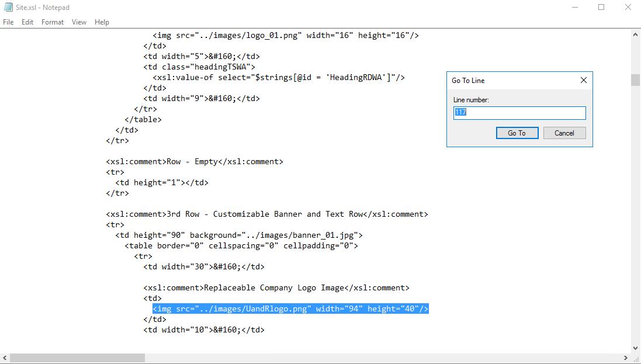The height and width of the screenshot is (364, 641).
Task: Click the left arrow on the horizontal scrollbar
Action: [4, 357]
